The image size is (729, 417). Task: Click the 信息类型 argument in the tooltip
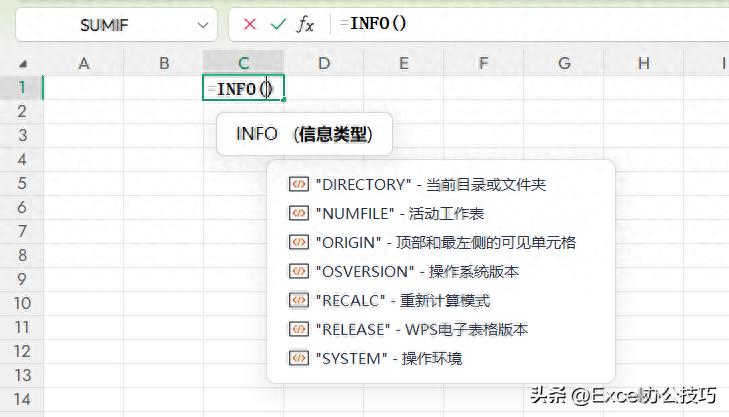click(x=333, y=134)
